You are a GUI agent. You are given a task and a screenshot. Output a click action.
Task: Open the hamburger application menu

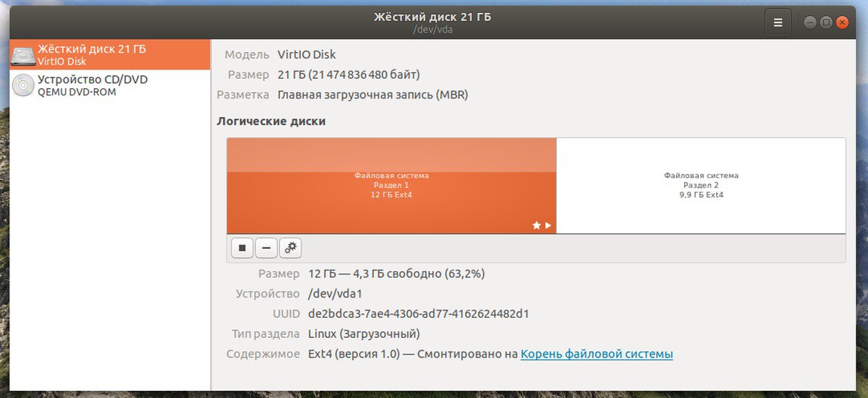pyautogui.click(x=778, y=22)
